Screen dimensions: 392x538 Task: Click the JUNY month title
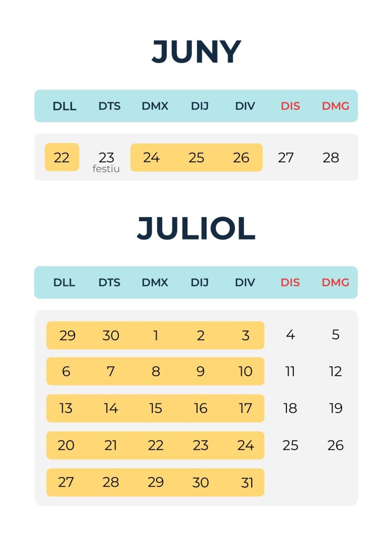[x=196, y=52]
